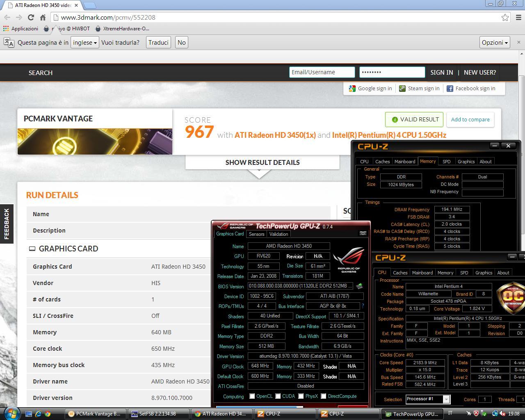Switch to TechPowerUp GPU-Z taskbar button
525x420 pixels.
pos(412,414)
